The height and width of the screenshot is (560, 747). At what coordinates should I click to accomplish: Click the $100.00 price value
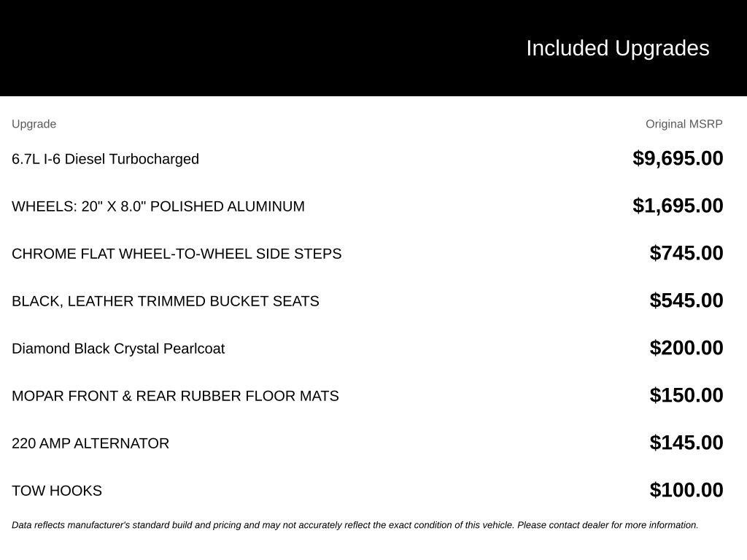click(686, 490)
